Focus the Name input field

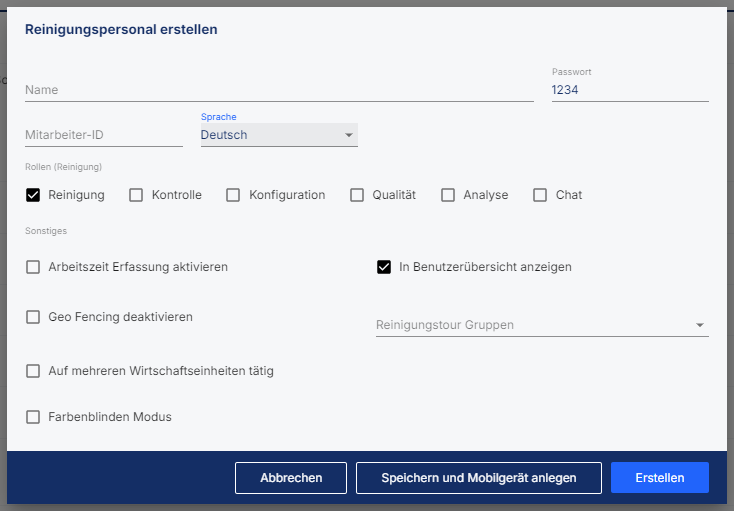279,90
